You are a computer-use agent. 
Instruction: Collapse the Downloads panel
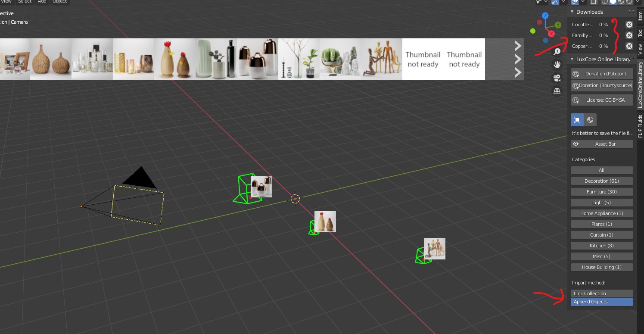click(572, 12)
